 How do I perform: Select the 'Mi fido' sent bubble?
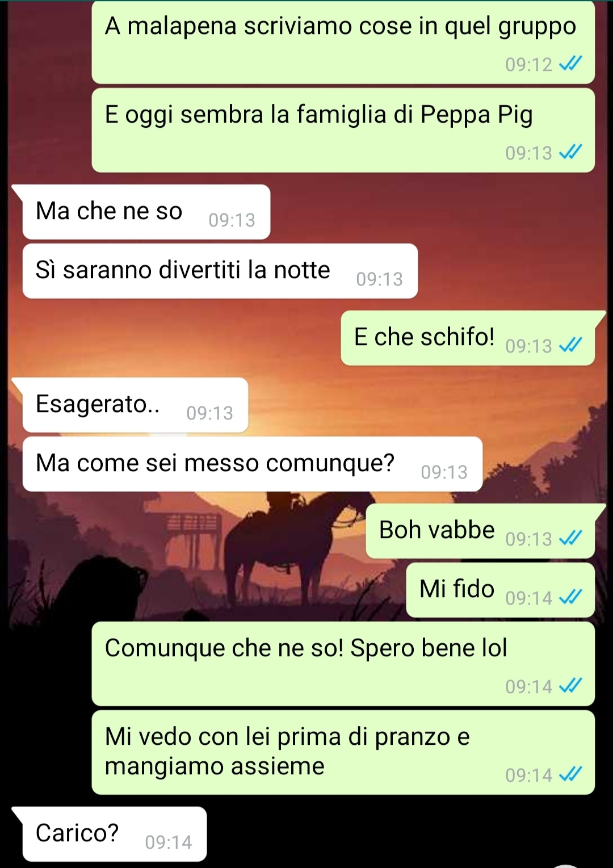[x=500, y=590]
